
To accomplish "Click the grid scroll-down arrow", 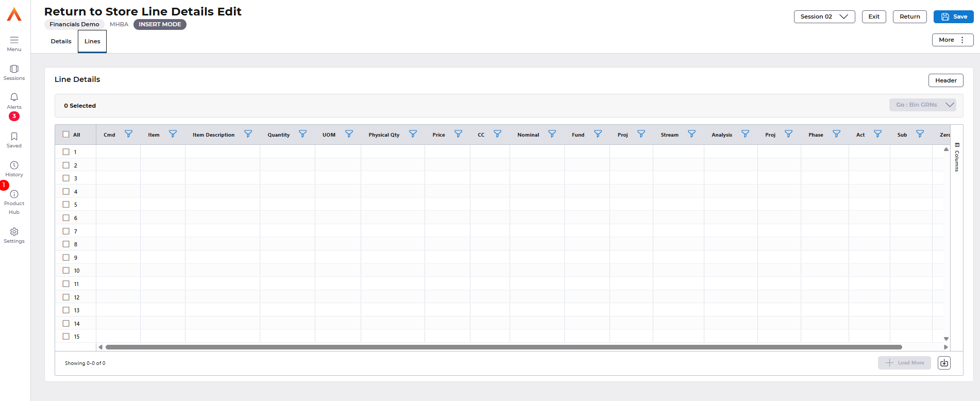I will (x=946, y=339).
